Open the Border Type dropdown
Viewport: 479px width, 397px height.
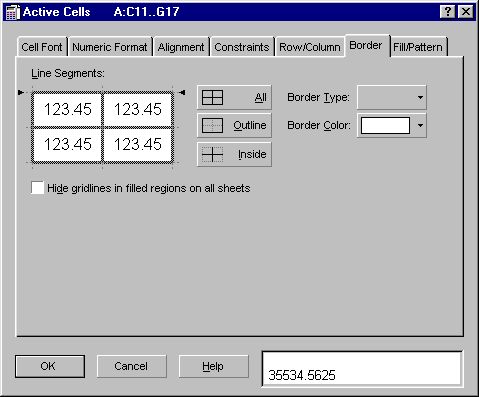pos(392,97)
